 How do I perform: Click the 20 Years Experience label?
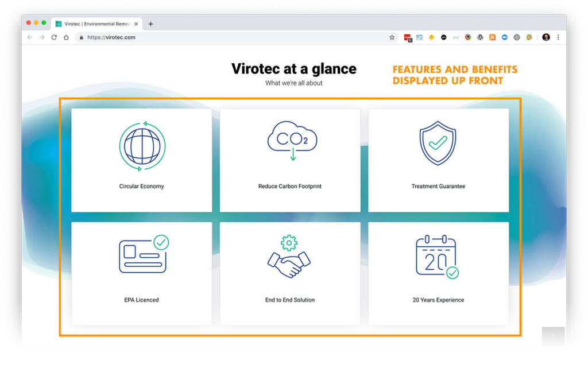pyautogui.click(x=438, y=300)
